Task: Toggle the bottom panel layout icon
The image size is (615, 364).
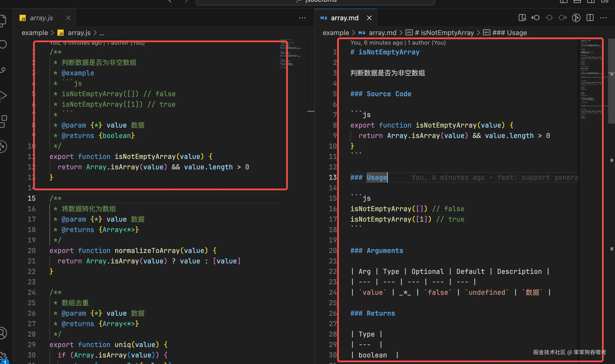Action: (577, 1)
